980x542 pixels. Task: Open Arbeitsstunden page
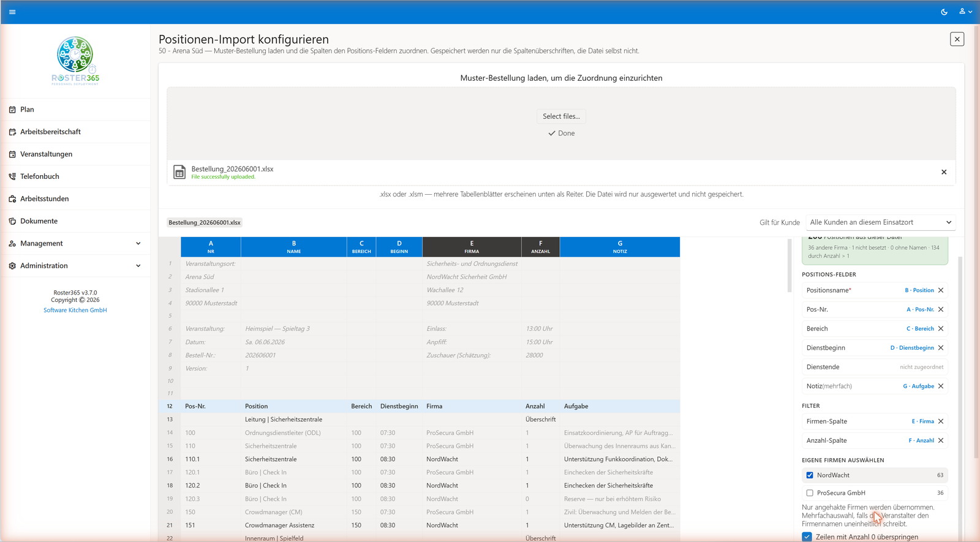pyautogui.click(x=75, y=199)
